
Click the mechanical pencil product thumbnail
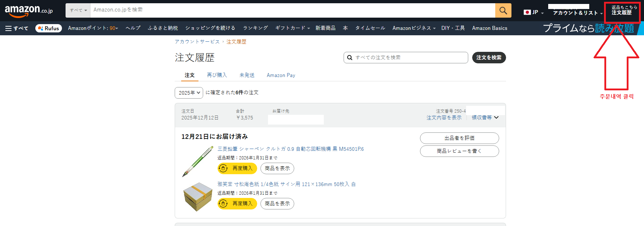[x=197, y=161]
